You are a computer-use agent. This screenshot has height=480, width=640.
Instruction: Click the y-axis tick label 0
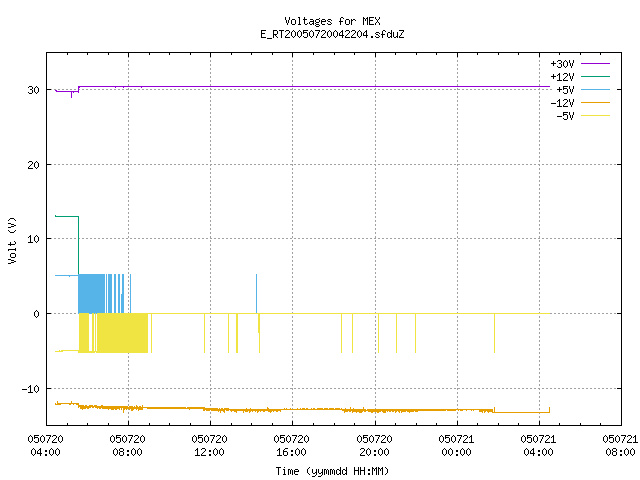[x=37, y=314]
